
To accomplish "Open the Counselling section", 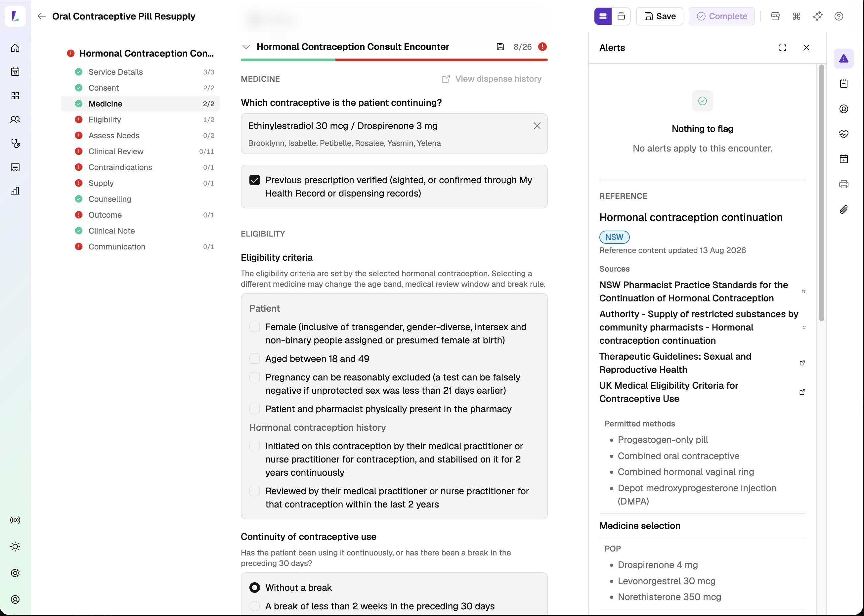I will 140,199.
